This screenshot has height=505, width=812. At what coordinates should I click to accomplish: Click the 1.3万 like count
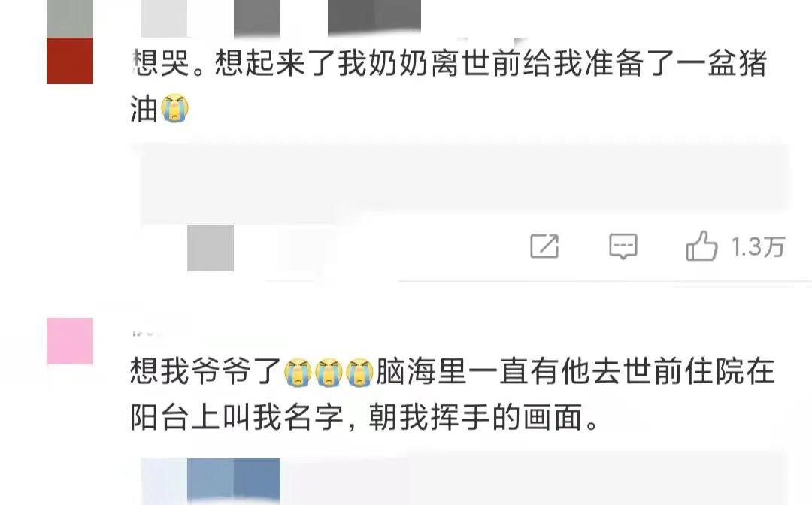(x=758, y=246)
